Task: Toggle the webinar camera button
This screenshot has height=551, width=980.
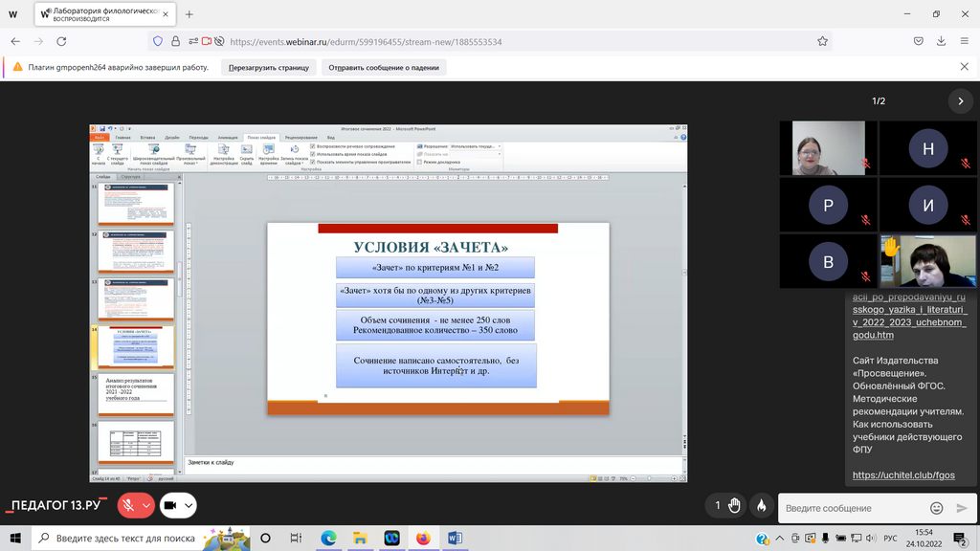Action: 170,505
